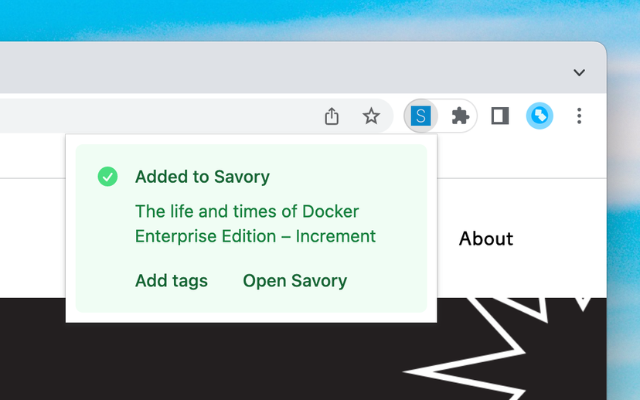This screenshot has height=400, width=640.
Task: Click the green checkmark success icon
Action: pos(107,177)
